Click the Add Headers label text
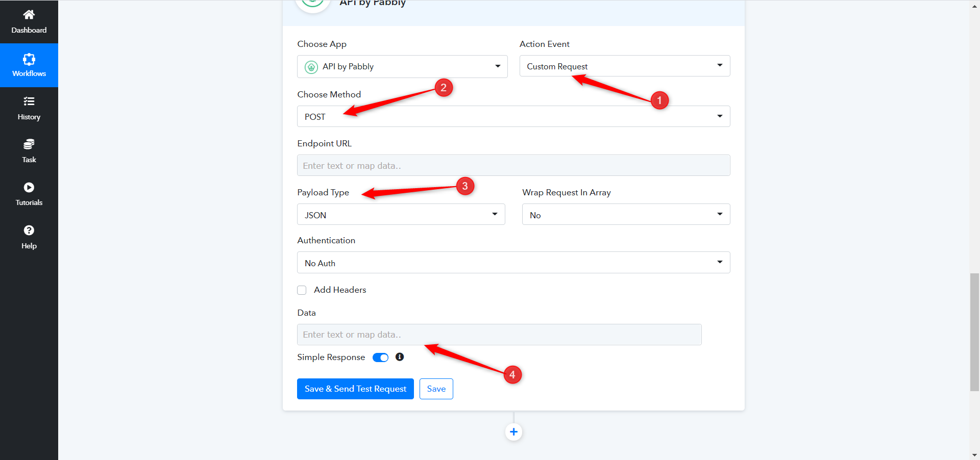Image resolution: width=980 pixels, height=460 pixels. [340, 290]
